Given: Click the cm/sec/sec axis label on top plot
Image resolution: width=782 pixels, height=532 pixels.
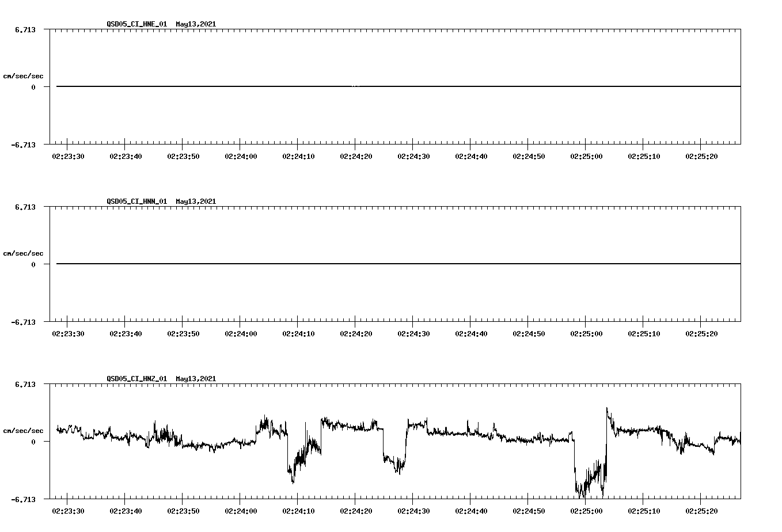Looking at the screenshot, I should click(x=24, y=74).
